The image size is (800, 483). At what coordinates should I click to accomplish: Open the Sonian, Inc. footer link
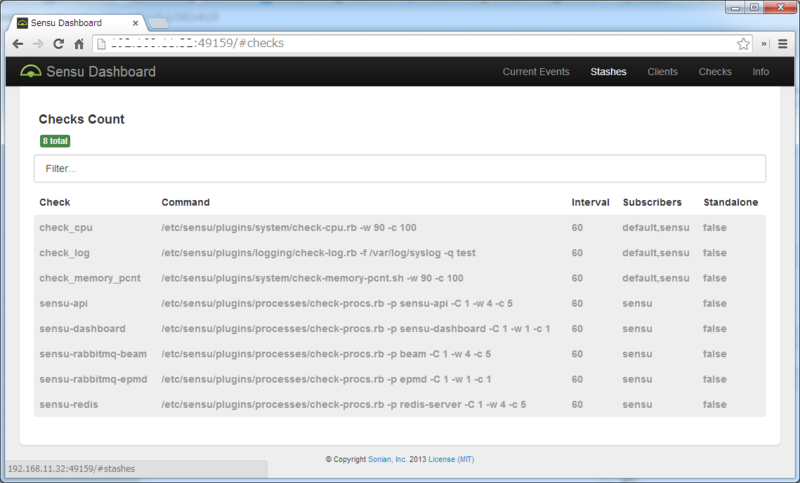[387, 459]
